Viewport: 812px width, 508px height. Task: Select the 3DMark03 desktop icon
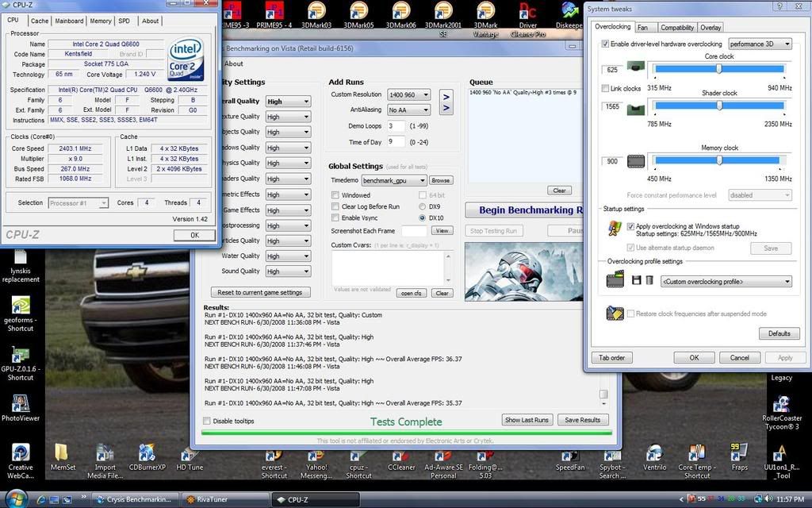tap(316, 14)
